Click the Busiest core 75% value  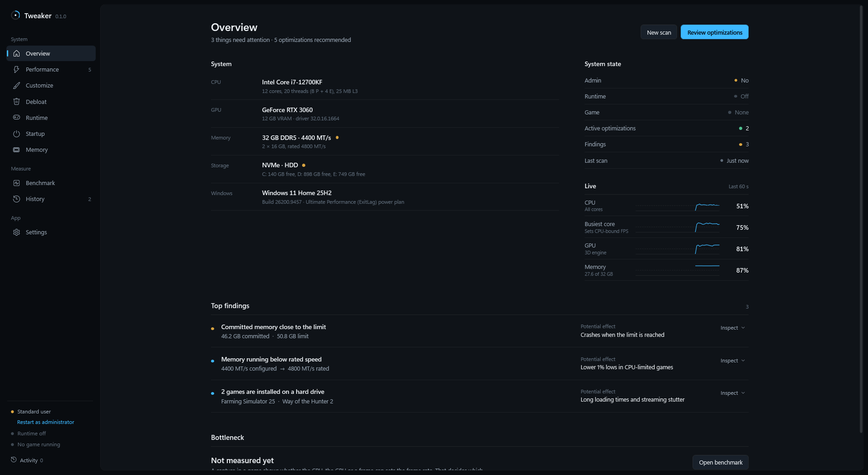coord(742,227)
